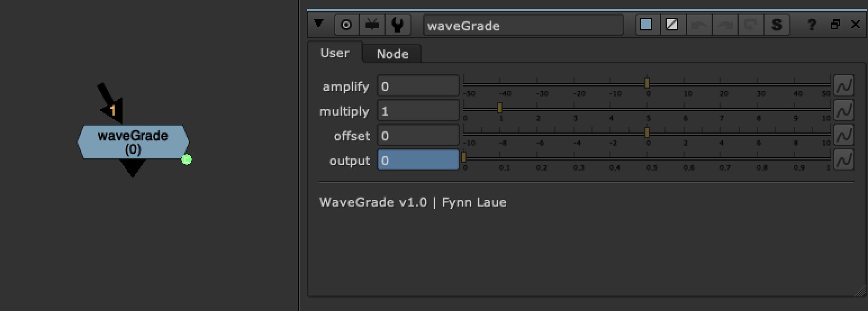Click the blue node color swatch
This screenshot has height=311, width=868.
(647, 25)
